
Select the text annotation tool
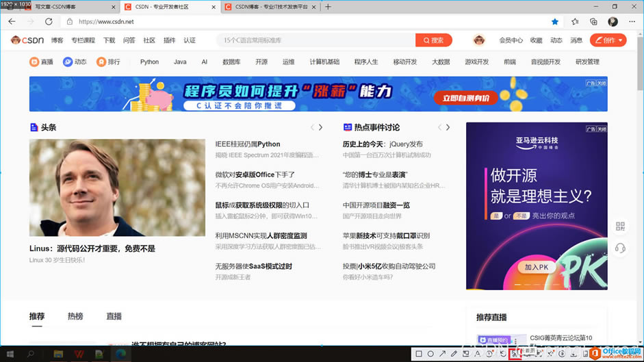point(477,353)
